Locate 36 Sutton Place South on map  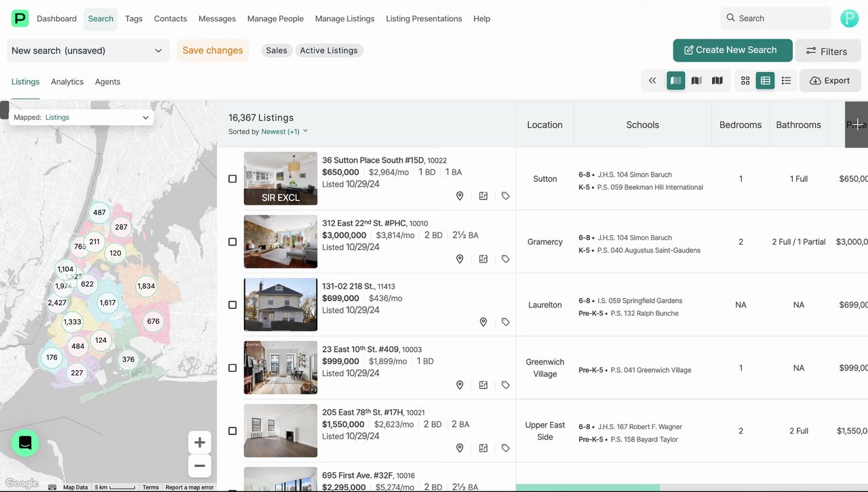460,196
